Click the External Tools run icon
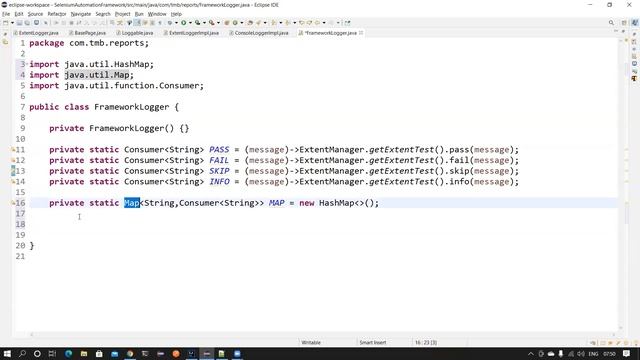This screenshot has width=640, height=360. click(x=211, y=23)
